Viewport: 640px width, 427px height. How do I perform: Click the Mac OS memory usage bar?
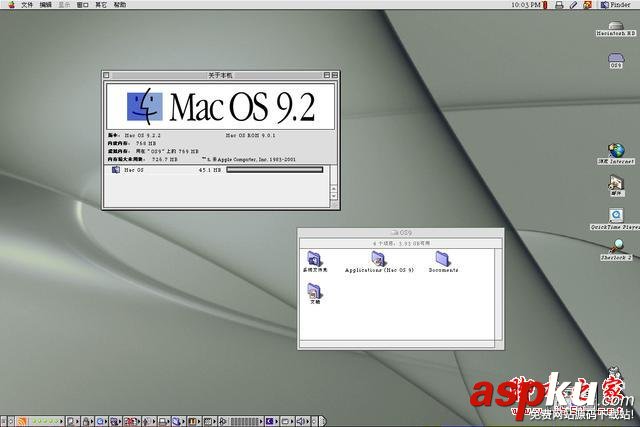tap(275, 170)
